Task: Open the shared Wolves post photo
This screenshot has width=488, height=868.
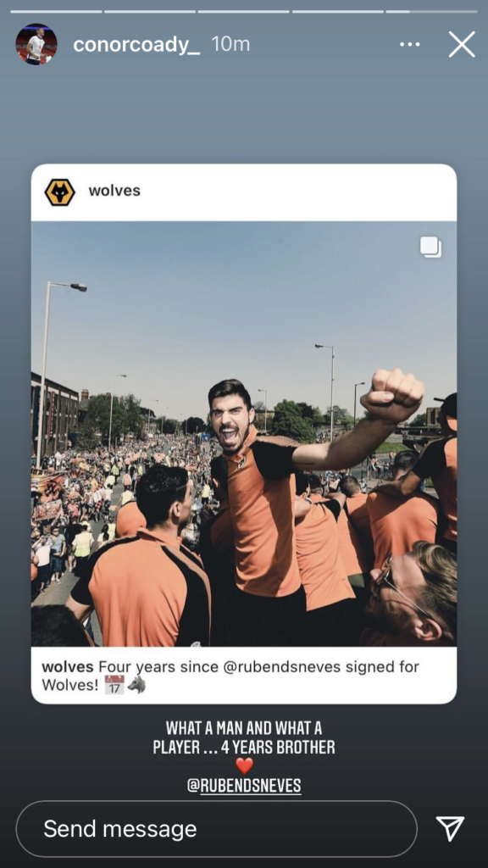Action: 244,433
